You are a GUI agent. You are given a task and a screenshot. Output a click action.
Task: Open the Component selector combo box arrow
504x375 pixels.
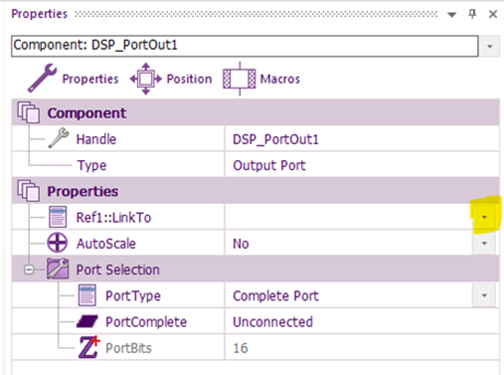489,46
